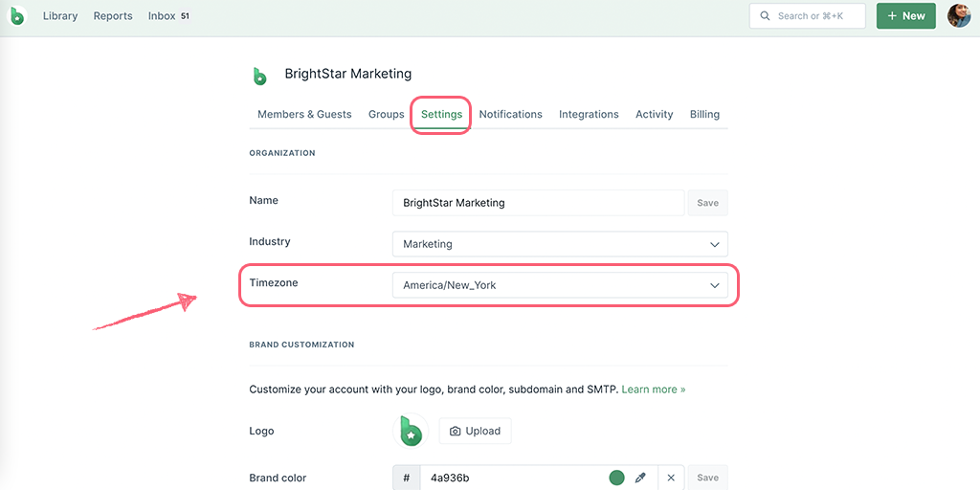Clear brand color with the X icon
The height and width of the screenshot is (490, 980).
(671, 478)
